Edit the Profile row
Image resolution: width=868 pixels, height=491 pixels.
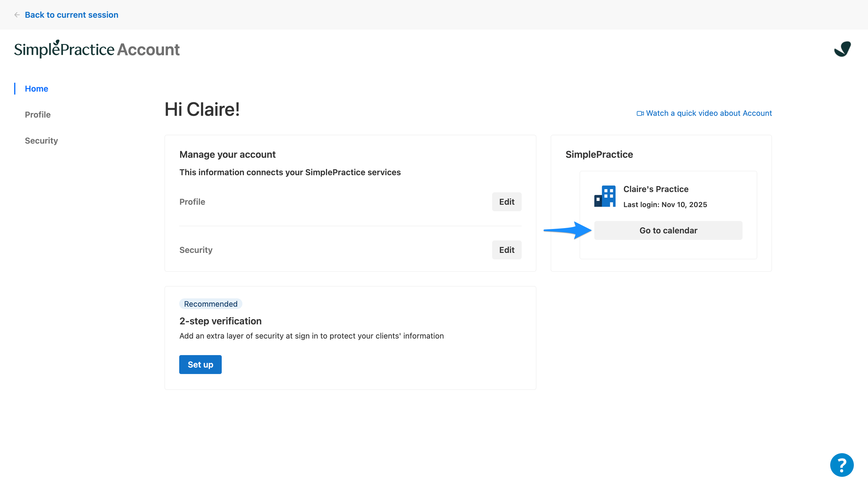[506, 202]
